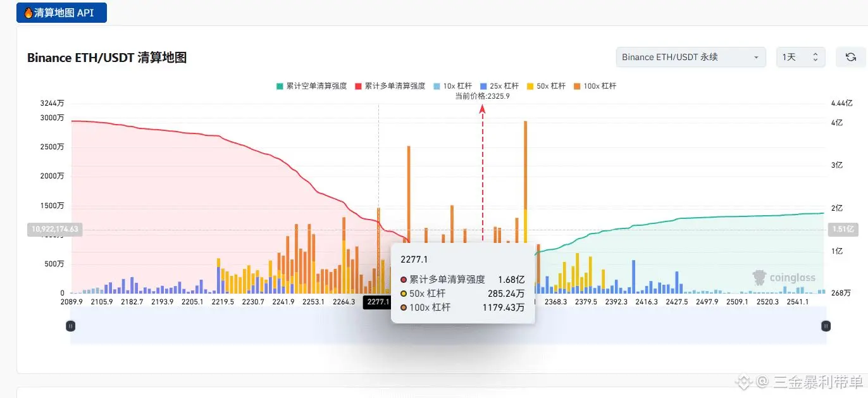
Task: Click the 2416.3 x-axis label
Action: click(647, 302)
